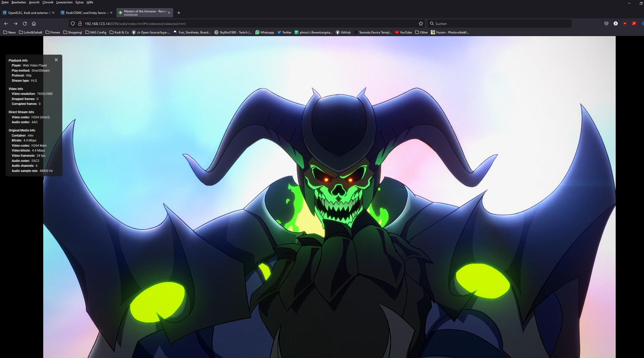
Task: Click the shield tracking protection icon
Action: pyautogui.click(x=73, y=24)
